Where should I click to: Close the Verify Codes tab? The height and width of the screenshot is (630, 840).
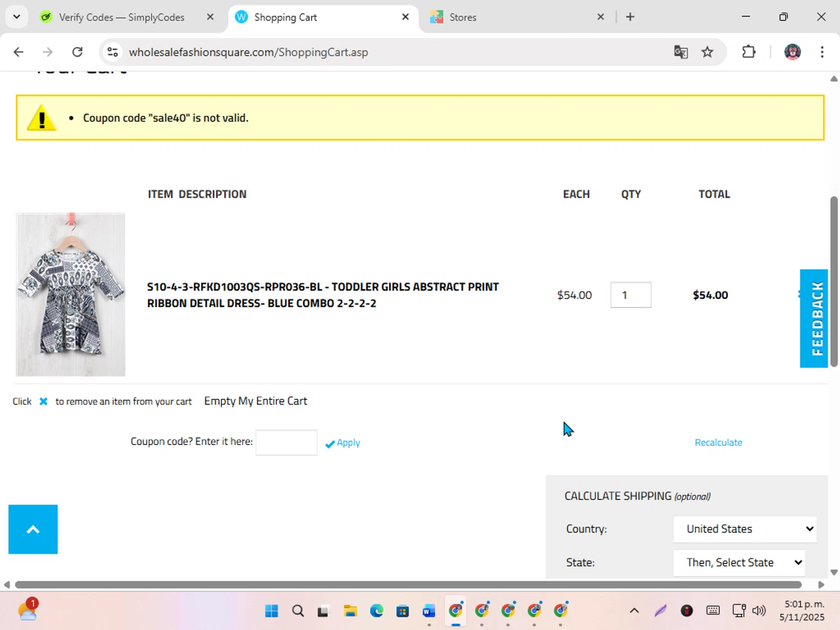pos(210,17)
